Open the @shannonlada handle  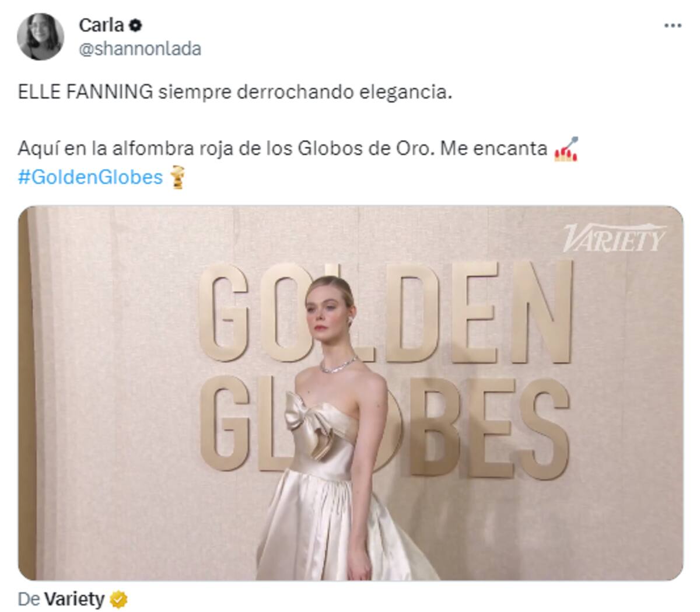[139, 49]
